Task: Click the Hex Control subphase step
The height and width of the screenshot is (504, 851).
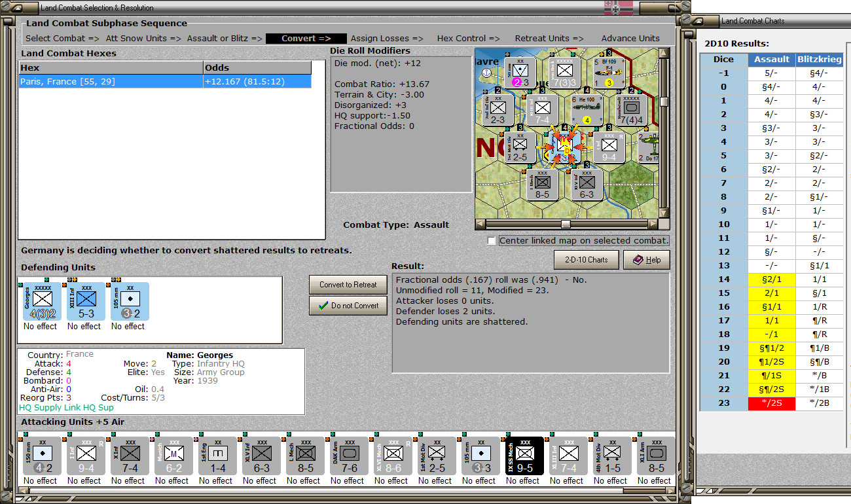Action: [x=467, y=39]
